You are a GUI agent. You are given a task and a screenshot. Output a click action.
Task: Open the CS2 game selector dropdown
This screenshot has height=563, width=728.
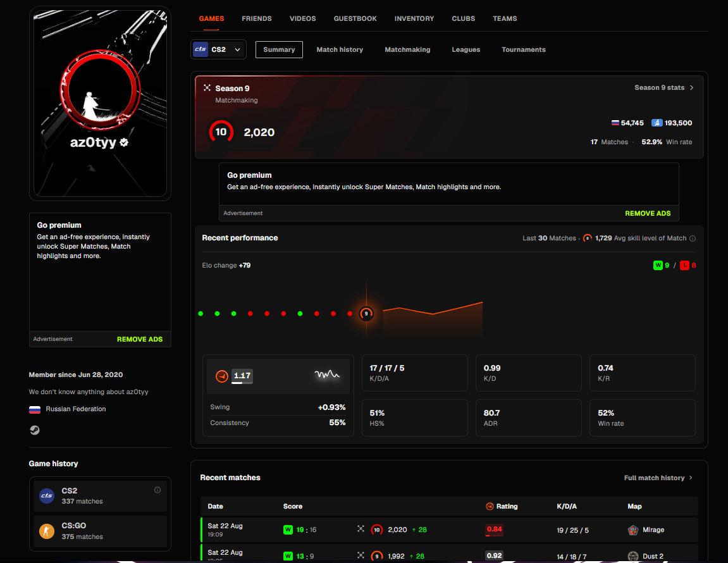pos(218,49)
